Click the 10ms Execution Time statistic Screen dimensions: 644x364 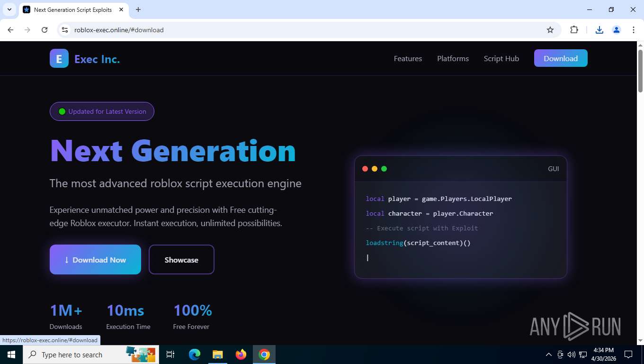pyautogui.click(x=128, y=317)
